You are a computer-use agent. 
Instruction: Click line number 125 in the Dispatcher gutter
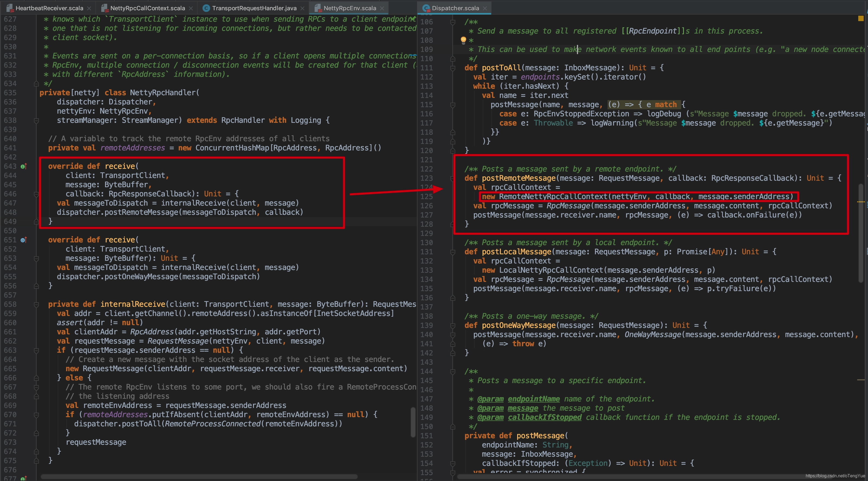point(427,197)
